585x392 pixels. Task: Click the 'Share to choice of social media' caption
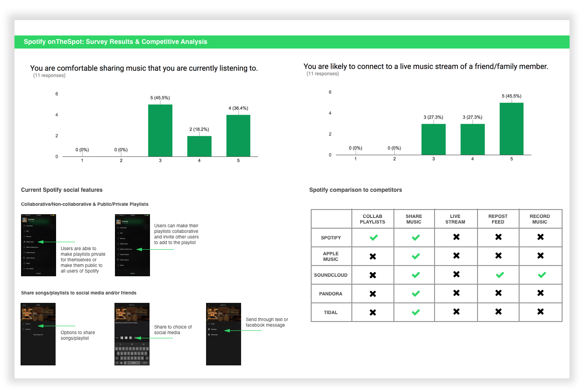coord(173,329)
